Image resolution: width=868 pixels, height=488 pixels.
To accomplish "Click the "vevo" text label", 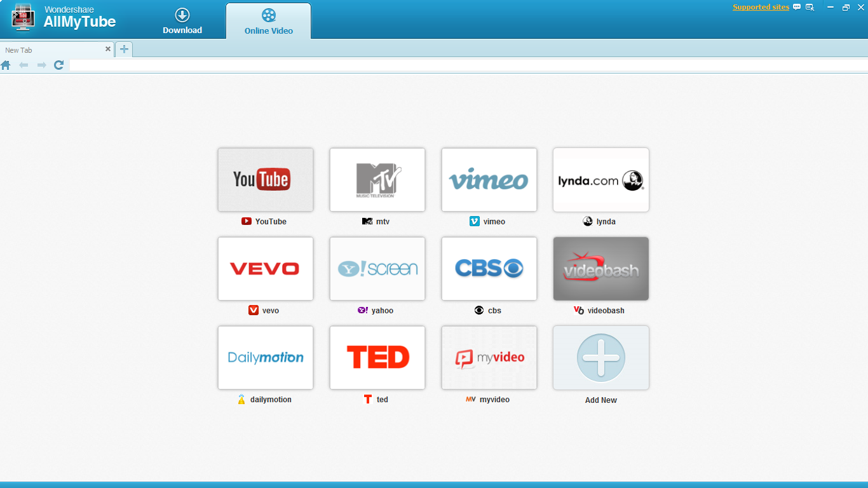I will pos(271,311).
